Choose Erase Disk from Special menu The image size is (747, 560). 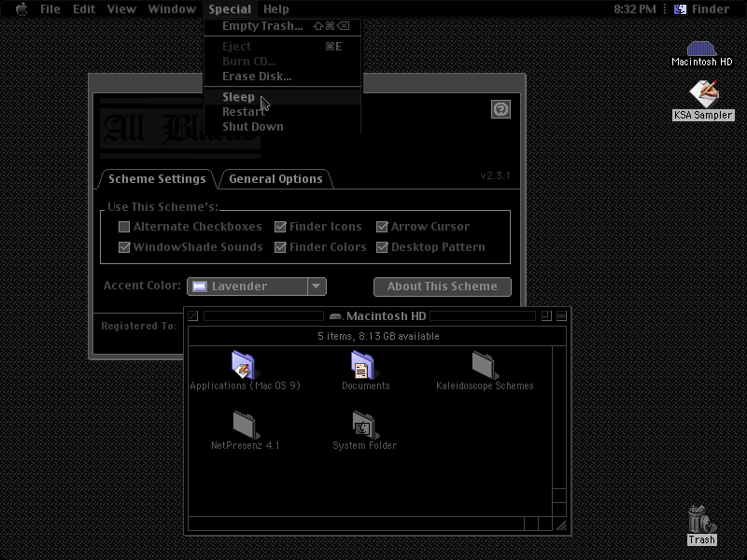point(282,77)
